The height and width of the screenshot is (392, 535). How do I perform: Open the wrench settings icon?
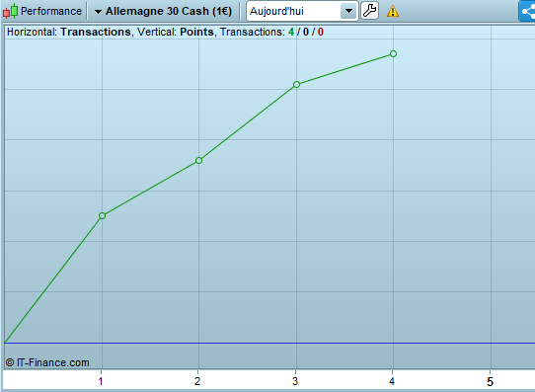369,11
